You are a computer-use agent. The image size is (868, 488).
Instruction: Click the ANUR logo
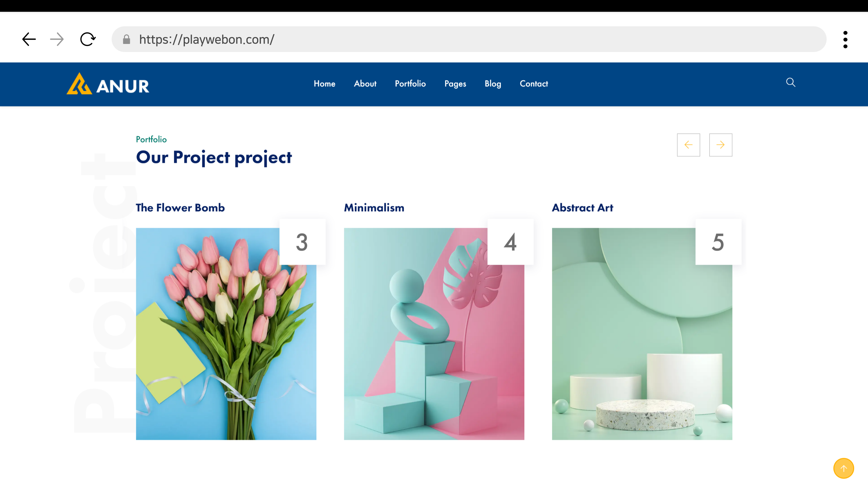[x=108, y=84]
